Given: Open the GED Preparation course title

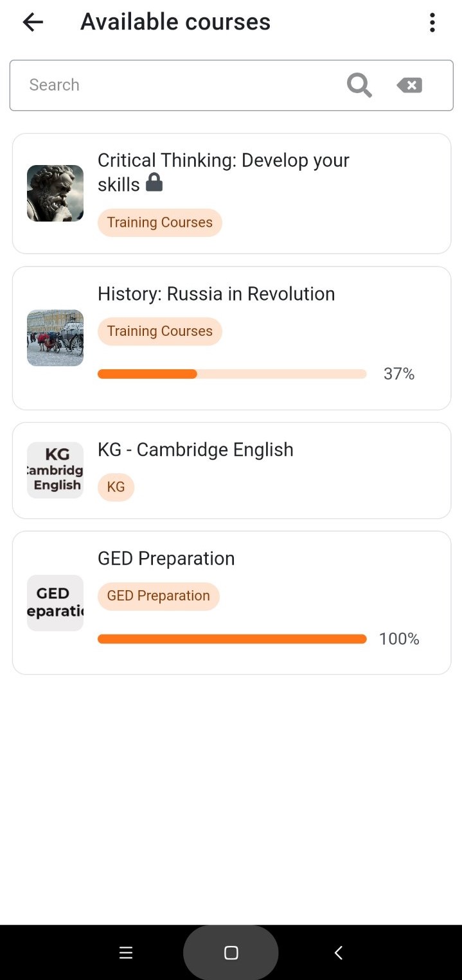Looking at the screenshot, I should point(166,558).
